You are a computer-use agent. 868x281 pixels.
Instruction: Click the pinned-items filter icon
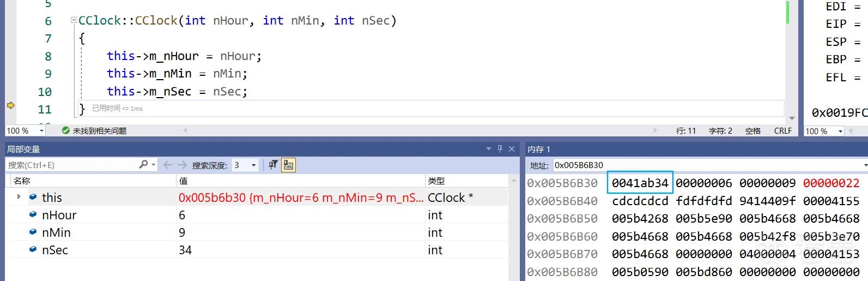(x=273, y=165)
